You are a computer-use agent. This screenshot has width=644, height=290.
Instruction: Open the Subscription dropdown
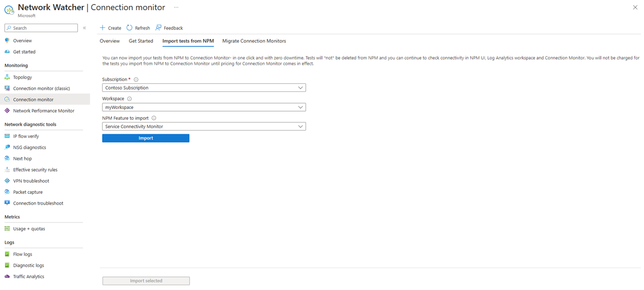point(204,88)
